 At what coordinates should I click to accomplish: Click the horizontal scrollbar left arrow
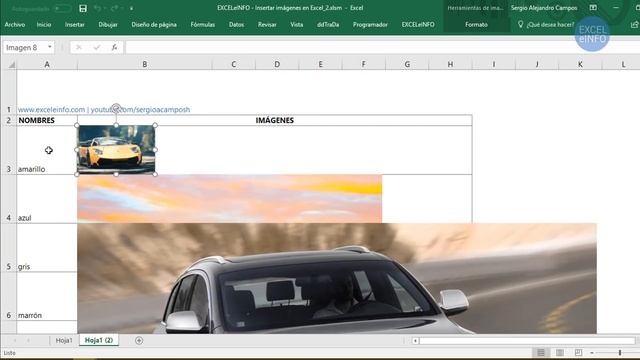[x=415, y=340]
